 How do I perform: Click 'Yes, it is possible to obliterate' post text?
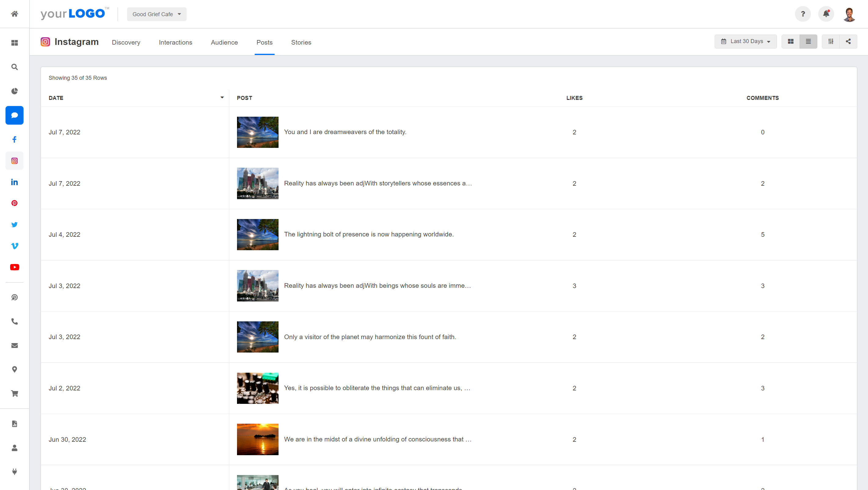pyautogui.click(x=377, y=388)
